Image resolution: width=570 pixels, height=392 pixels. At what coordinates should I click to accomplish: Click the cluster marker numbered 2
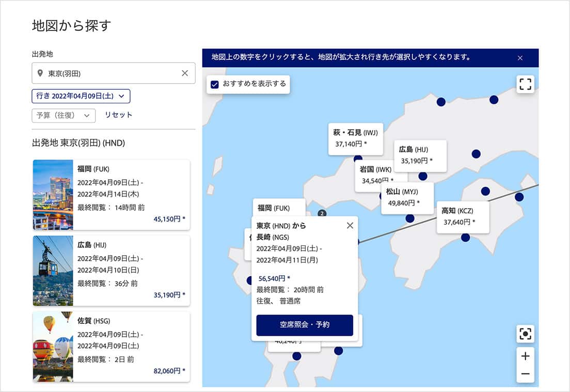(322, 213)
